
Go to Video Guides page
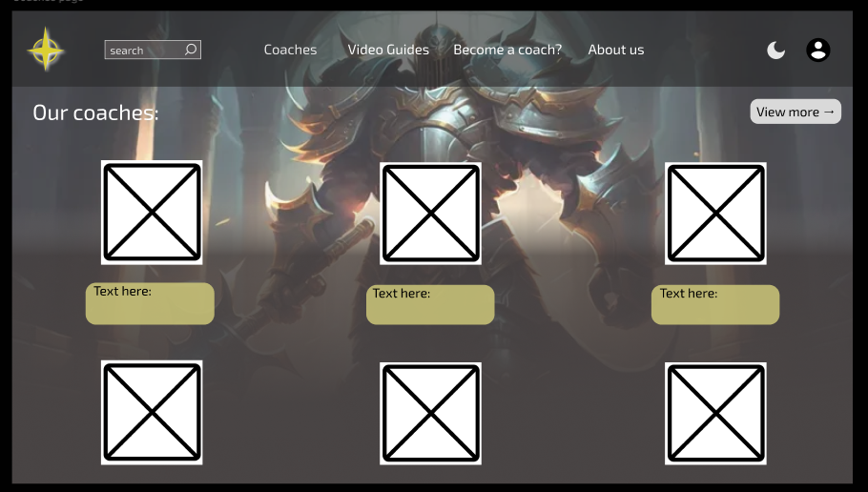[x=388, y=50]
